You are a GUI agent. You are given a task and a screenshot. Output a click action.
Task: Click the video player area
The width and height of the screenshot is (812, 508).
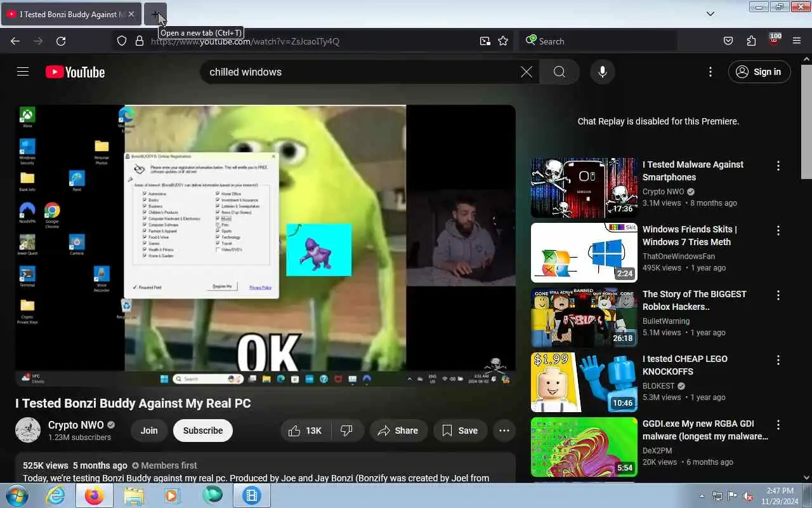point(265,245)
